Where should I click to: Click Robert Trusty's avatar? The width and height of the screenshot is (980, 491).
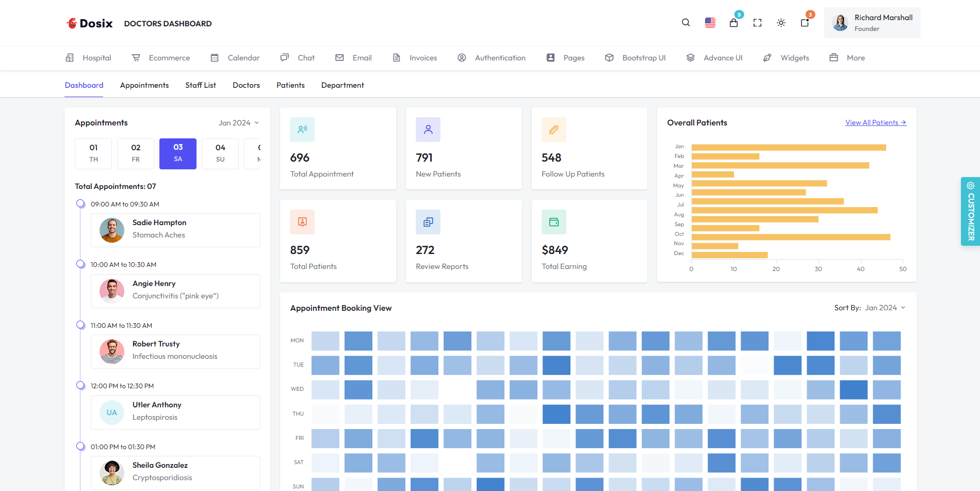112,352
